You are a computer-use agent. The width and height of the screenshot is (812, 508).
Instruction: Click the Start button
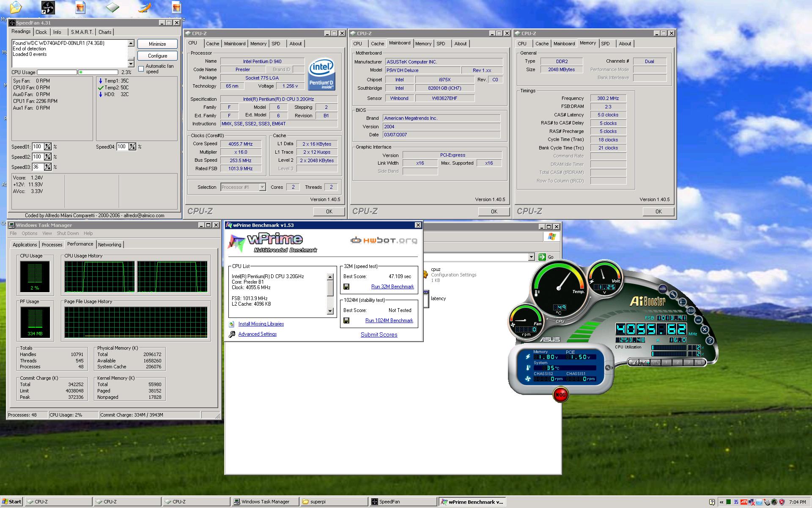(x=12, y=502)
